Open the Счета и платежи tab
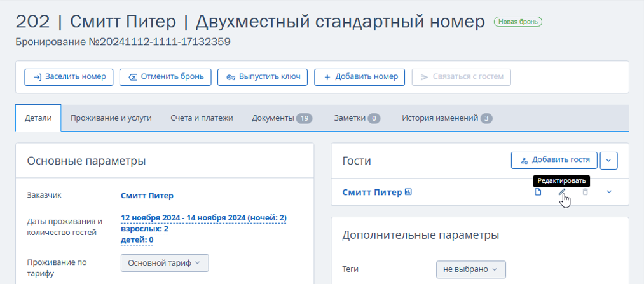The image size is (644, 284). [x=202, y=118]
